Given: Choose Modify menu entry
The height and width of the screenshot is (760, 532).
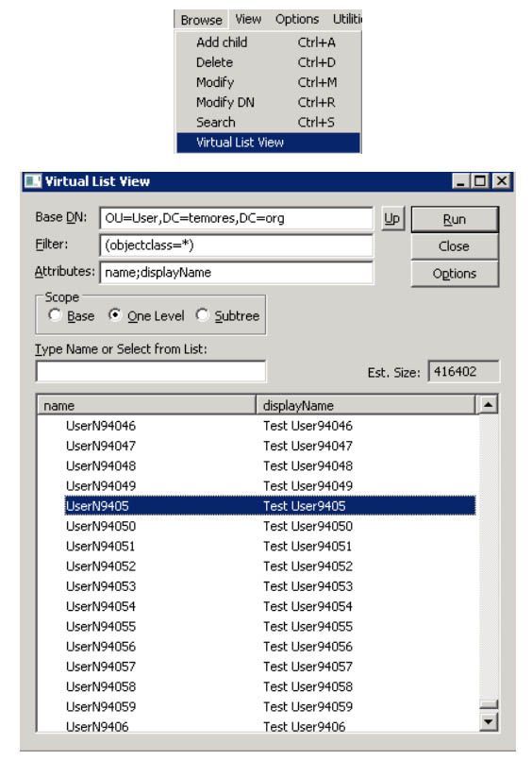Looking at the screenshot, I should [x=268, y=82].
